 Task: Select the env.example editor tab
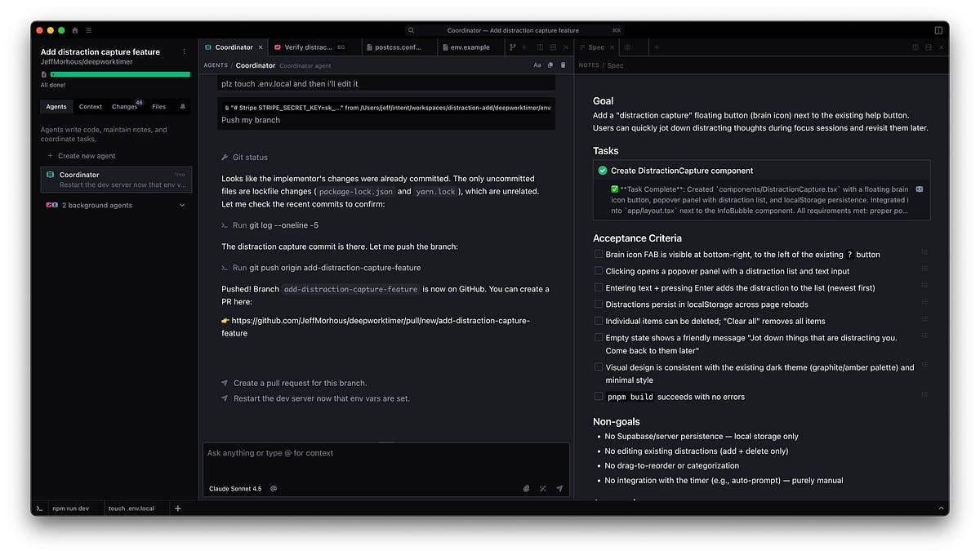coord(470,47)
